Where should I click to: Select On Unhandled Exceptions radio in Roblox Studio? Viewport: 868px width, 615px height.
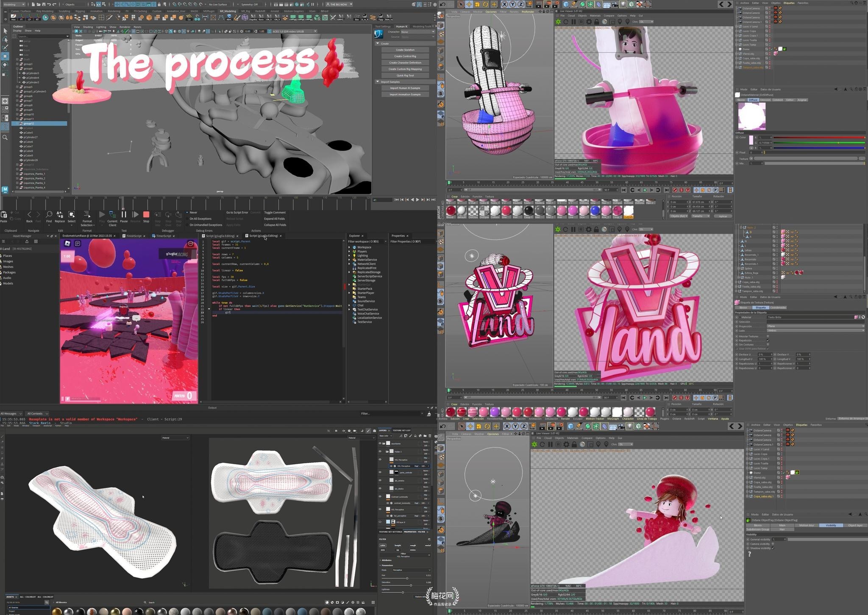pyautogui.click(x=187, y=225)
